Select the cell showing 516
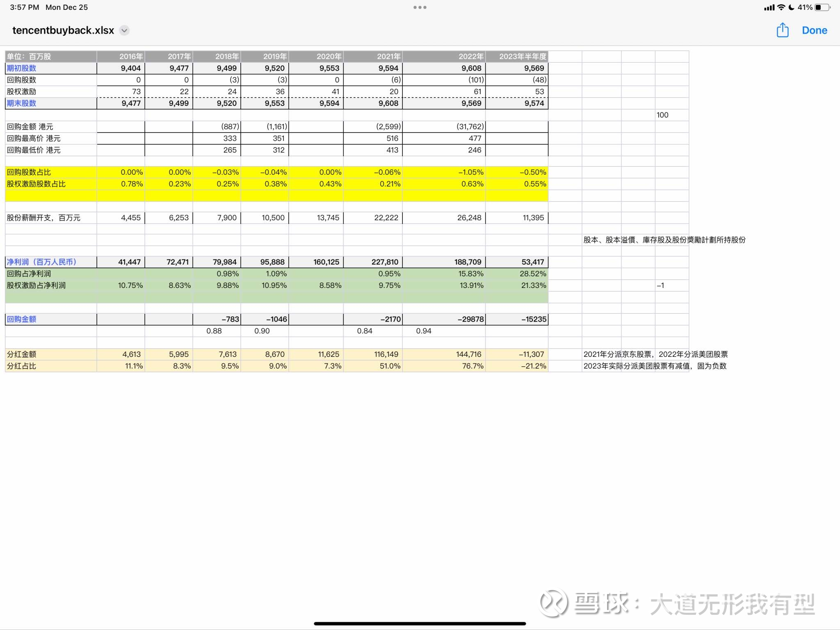Viewport: 840px width, 630px height. coord(373,139)
